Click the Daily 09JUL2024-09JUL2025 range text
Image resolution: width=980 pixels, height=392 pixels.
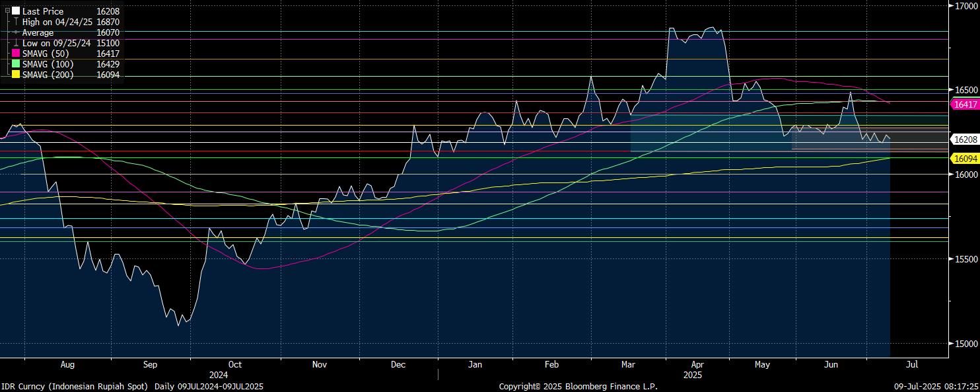[x=209, y=386]
